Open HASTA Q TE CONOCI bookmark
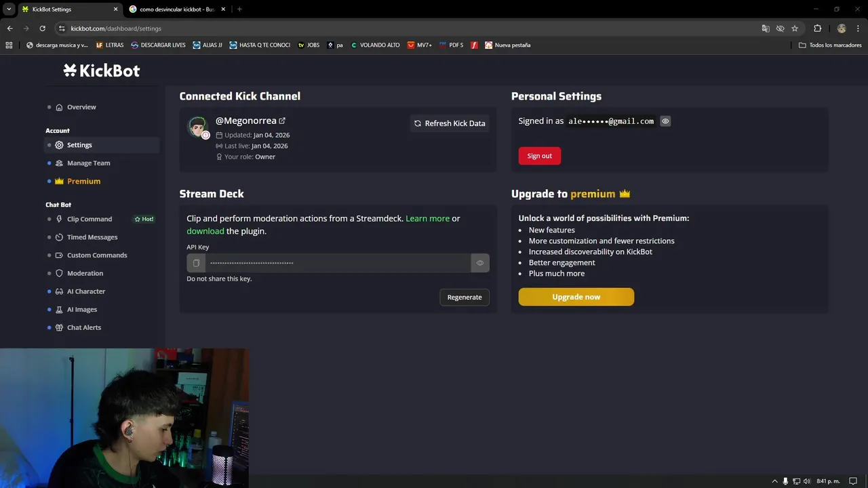 (x=260, y=45)
